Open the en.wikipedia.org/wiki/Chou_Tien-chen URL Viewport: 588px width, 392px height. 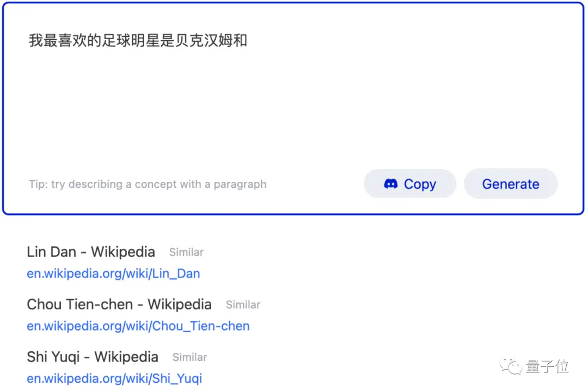point(138,326)
